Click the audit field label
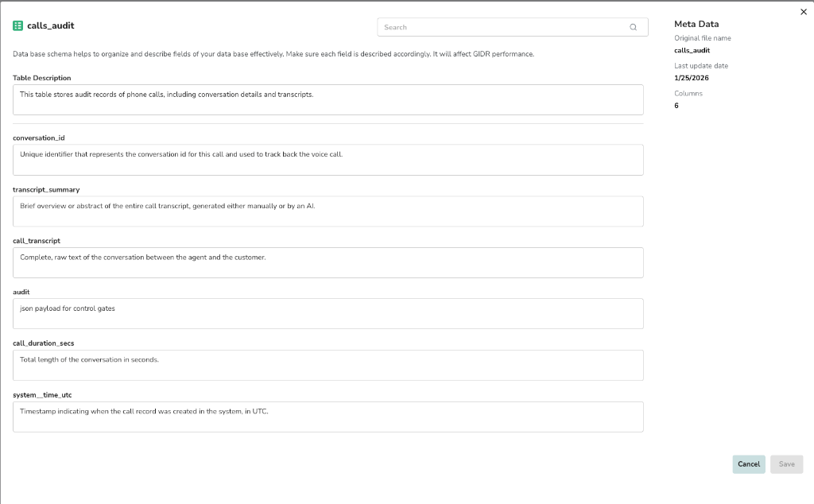 tap(20, 292)
